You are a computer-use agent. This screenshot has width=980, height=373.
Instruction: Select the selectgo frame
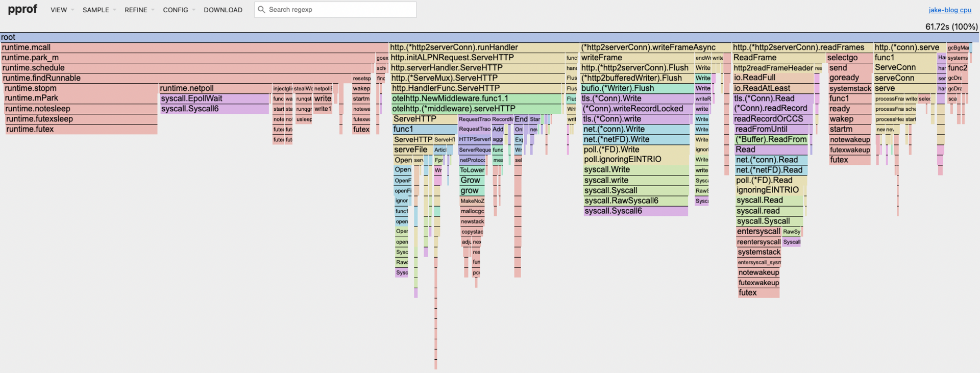click(x=848, y=58)
